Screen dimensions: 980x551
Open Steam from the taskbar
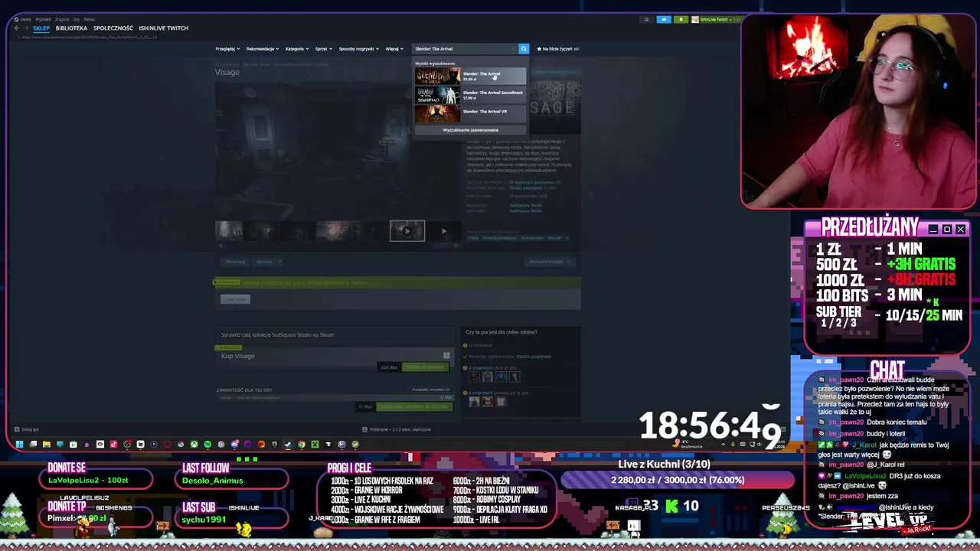(287, 444)
